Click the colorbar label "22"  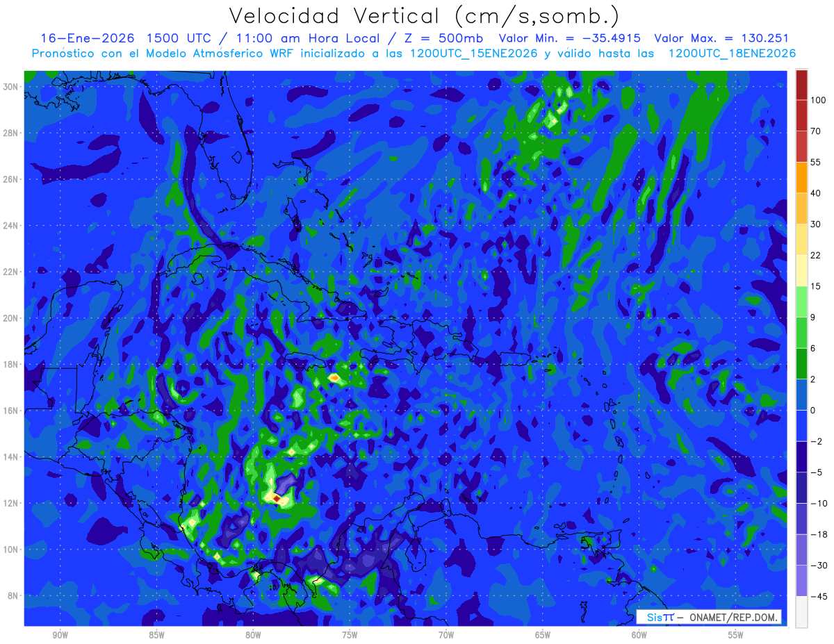pos(816,255)
